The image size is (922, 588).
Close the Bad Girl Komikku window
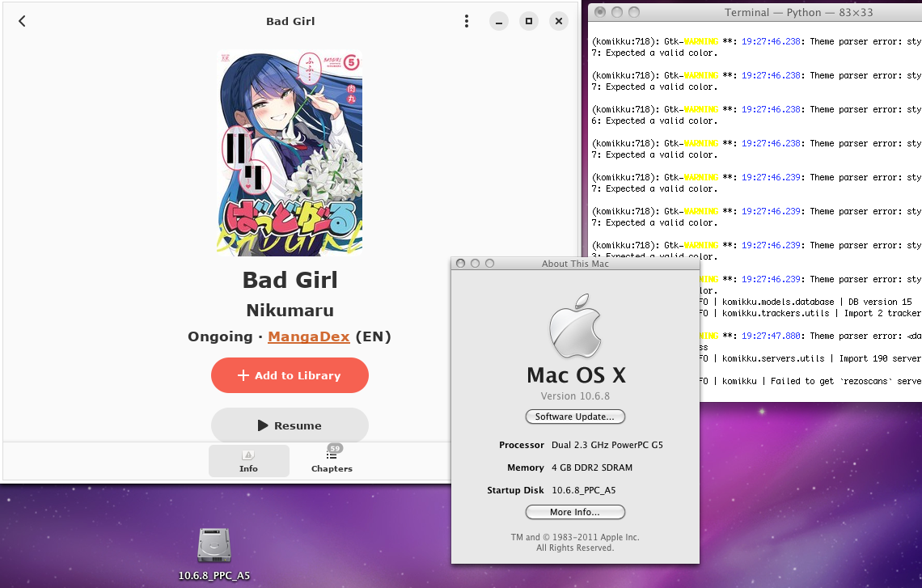point(559,21)
